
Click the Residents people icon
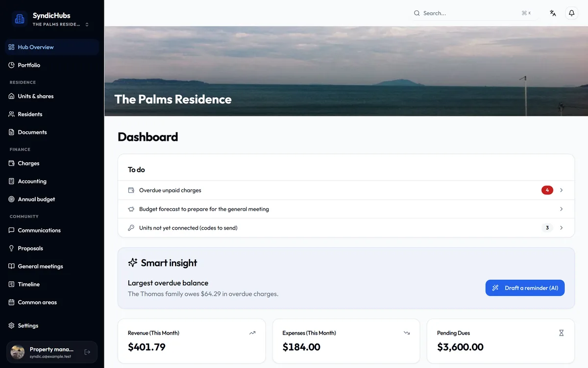tap(11, 114)
